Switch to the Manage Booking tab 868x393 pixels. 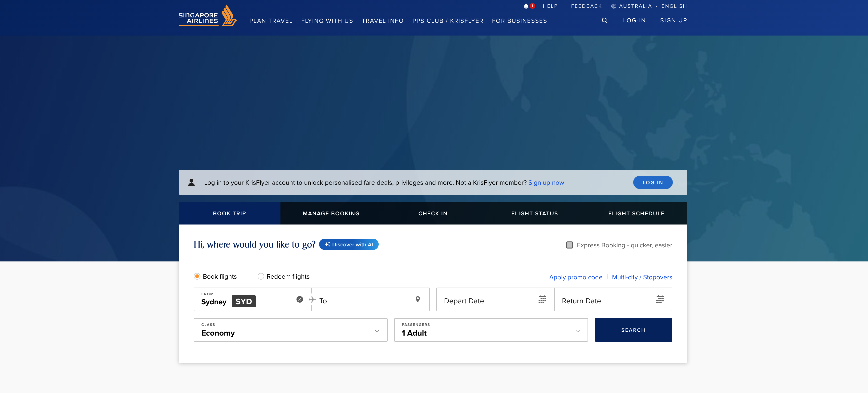point(331,213)
